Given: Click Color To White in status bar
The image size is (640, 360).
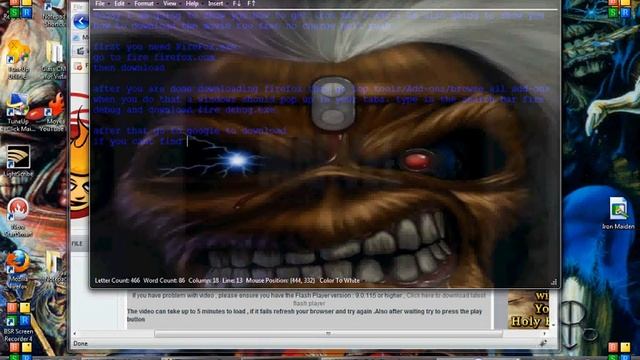Looking at the screenshot, I should pos(340,280).
